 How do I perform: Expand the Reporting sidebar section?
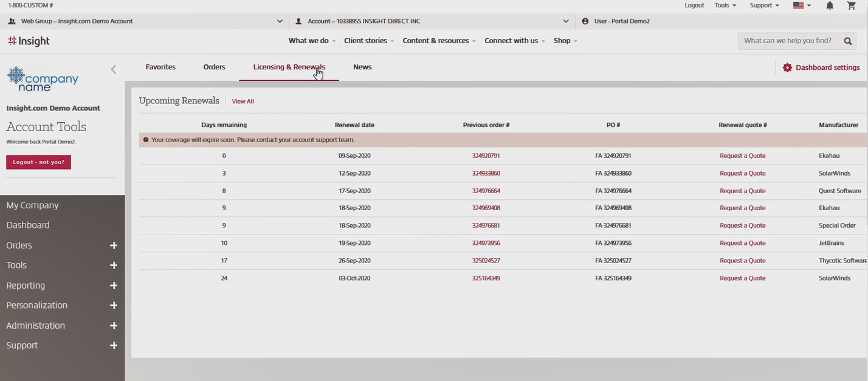click(113, 286)
